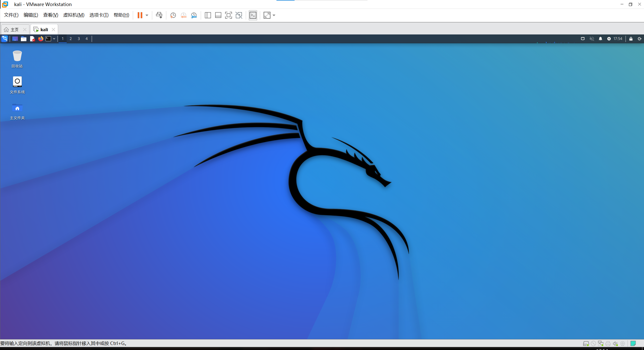Pause the virtual machine with the orange button

click(140, 15)
